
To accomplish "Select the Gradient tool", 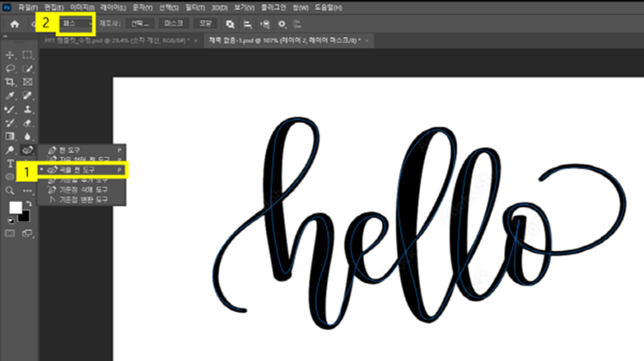I will coord(9,136).
